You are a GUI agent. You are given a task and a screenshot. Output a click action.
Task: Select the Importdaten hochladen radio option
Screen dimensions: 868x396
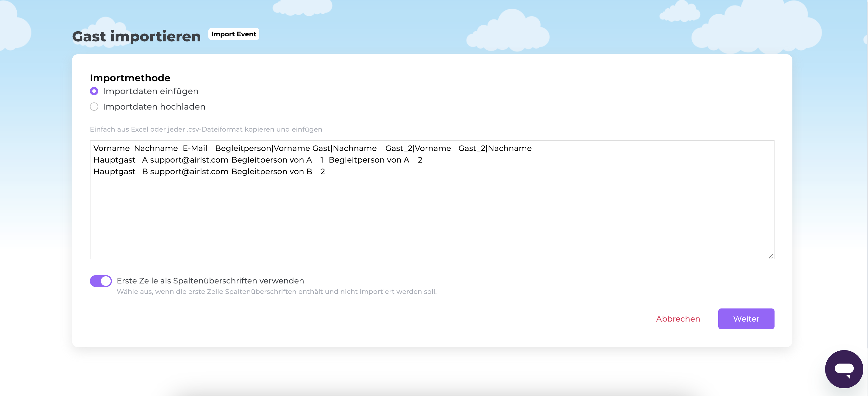pyautogui.click(x=94, y=107)
